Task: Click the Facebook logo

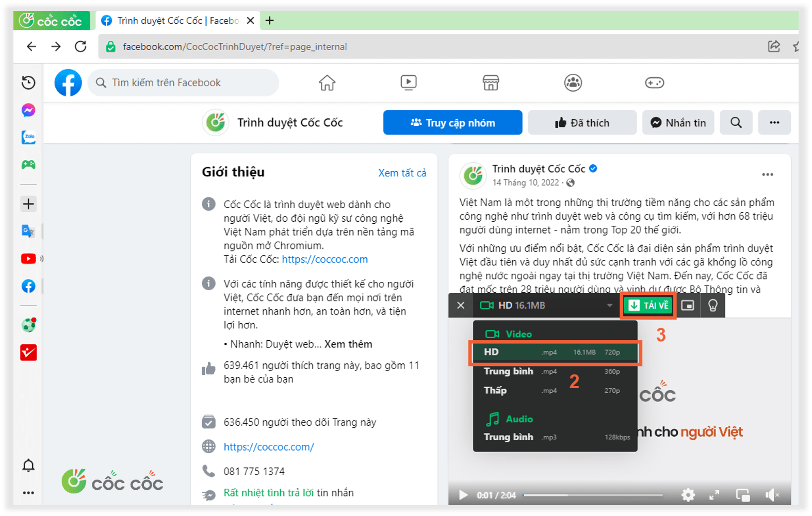Action: [x=68, y=82]
